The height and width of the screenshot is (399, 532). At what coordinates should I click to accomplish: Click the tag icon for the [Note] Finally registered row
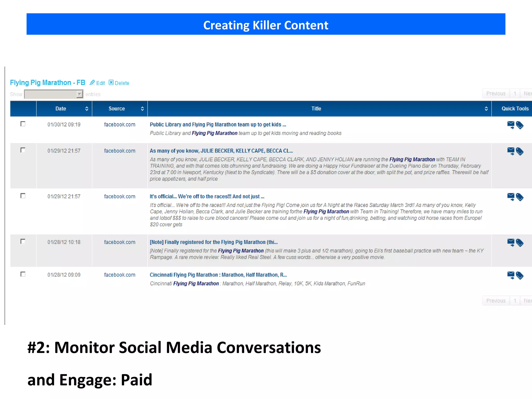point(520,243)
